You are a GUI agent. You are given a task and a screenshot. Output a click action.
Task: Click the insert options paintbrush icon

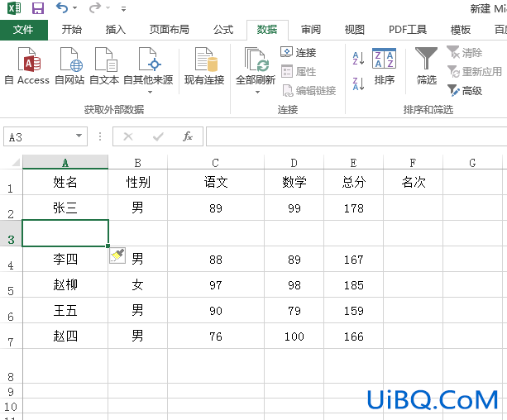pos(117,255)
